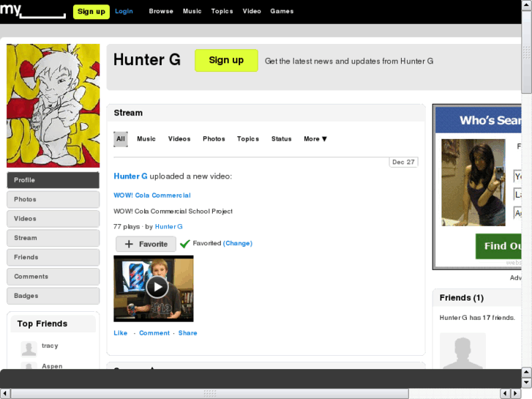
Task: Click the Who's Sear... ad banner header
Action: coord(479,120)
